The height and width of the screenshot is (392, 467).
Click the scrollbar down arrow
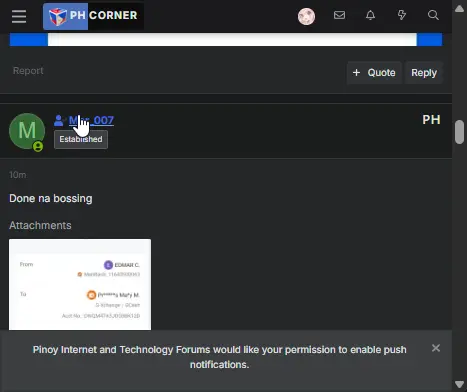459,384
